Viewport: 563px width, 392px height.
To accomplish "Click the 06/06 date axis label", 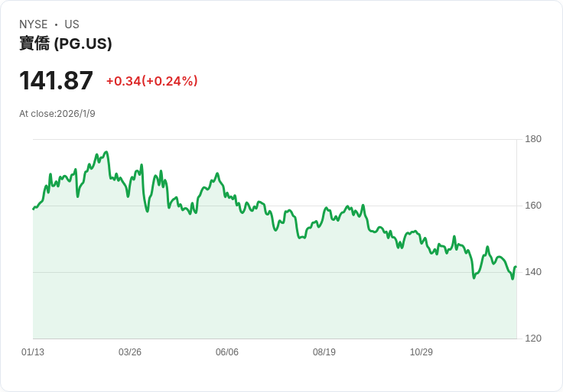I will coord(227,352).
